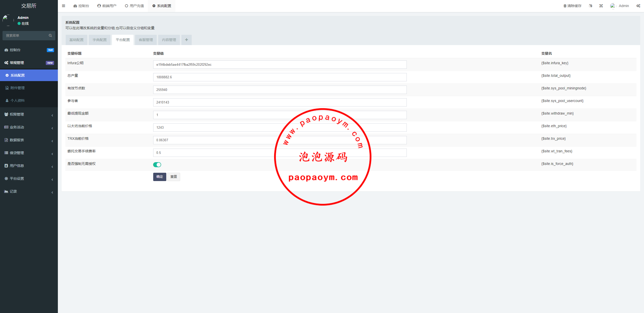644x313 pixels.
Task: Expand the 记录 menu arrow
Action: click(52, 192)
